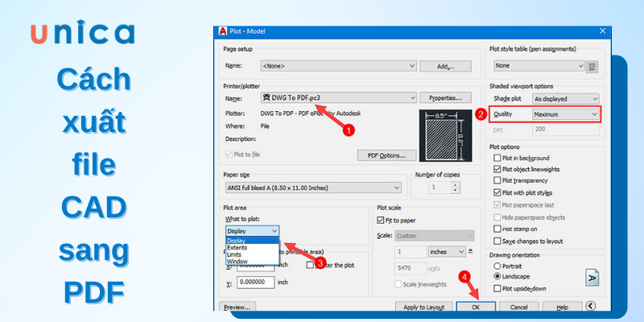Open the Shade plot dropdown
644x322 pixels.
[x=566, y=98]
